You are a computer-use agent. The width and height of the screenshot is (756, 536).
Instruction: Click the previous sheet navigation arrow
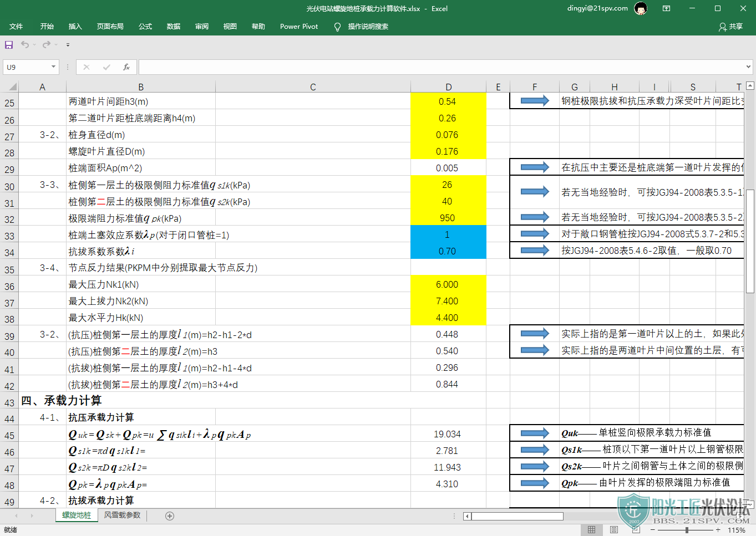[x=16, y=516]
